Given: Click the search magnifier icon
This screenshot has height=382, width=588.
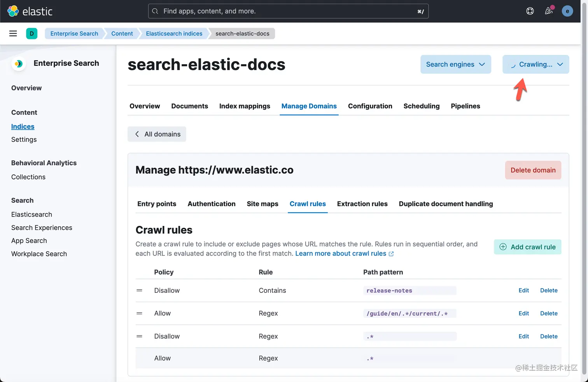Looking at the screenshot, I should [155, 11].
